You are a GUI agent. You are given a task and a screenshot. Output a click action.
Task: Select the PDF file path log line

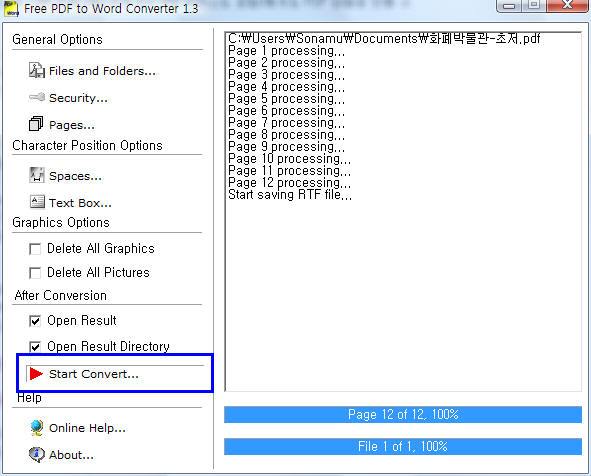[x=384, y=38]
